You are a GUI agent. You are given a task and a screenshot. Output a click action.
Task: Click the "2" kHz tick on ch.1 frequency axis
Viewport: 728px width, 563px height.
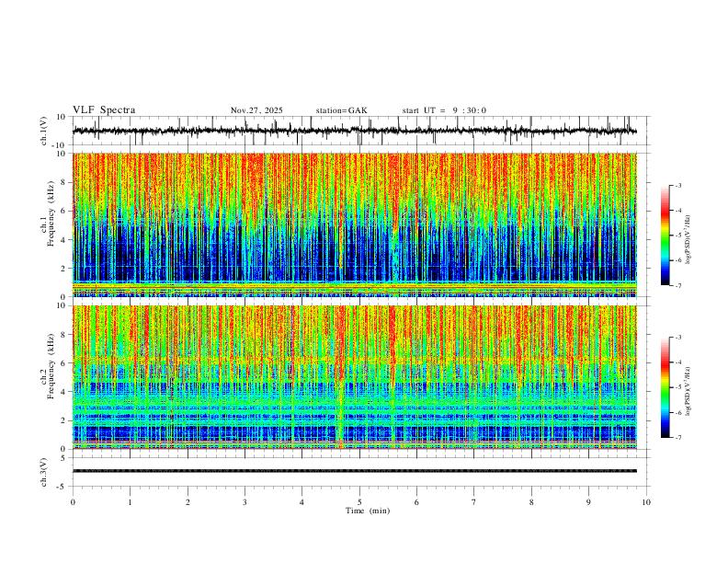pyautogui.click(x=64, y=269)
